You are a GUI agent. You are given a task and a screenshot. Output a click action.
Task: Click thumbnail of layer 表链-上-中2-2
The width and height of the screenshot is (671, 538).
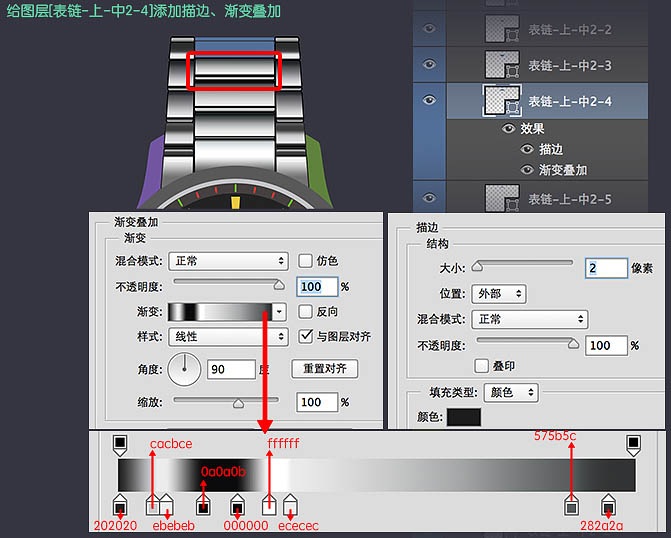502,29
